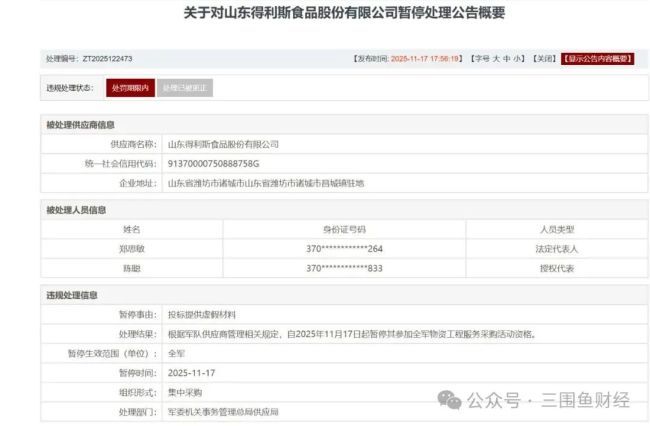Click the page title about 山东得利斯食品
This screenshot has width=650, height=426.
(344, 12)
